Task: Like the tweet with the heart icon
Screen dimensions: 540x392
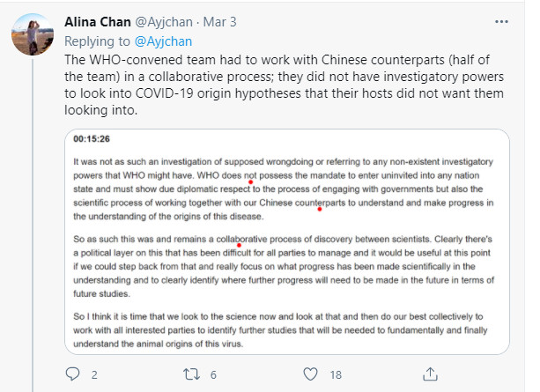Action: click(x=311, y=374)
